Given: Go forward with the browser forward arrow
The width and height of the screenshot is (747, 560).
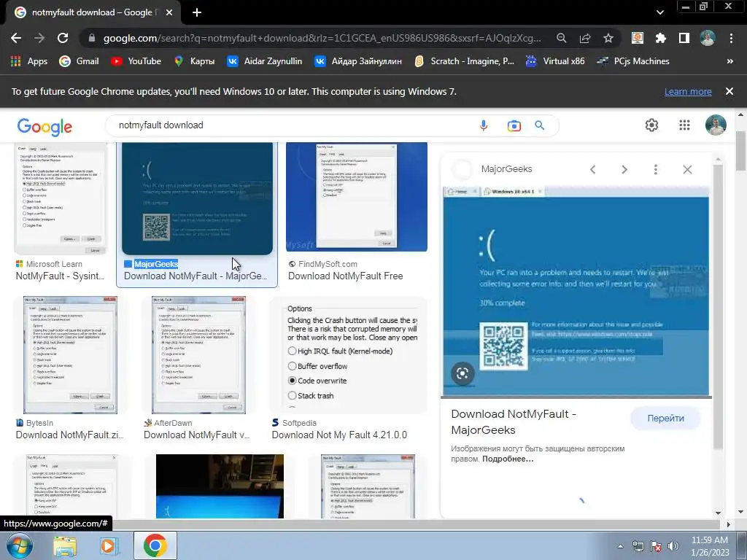Looking at the screenshot, I should tap(39, 38).
